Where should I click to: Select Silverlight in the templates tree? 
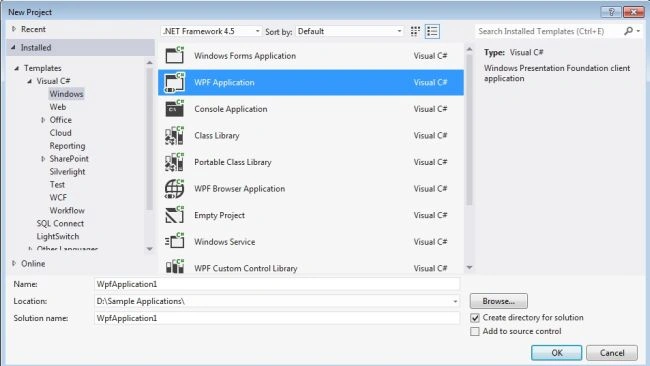[x=67, y=172]
